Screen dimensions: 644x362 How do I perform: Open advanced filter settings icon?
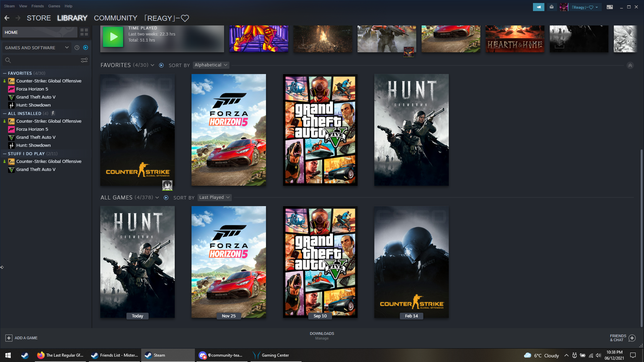84,60
